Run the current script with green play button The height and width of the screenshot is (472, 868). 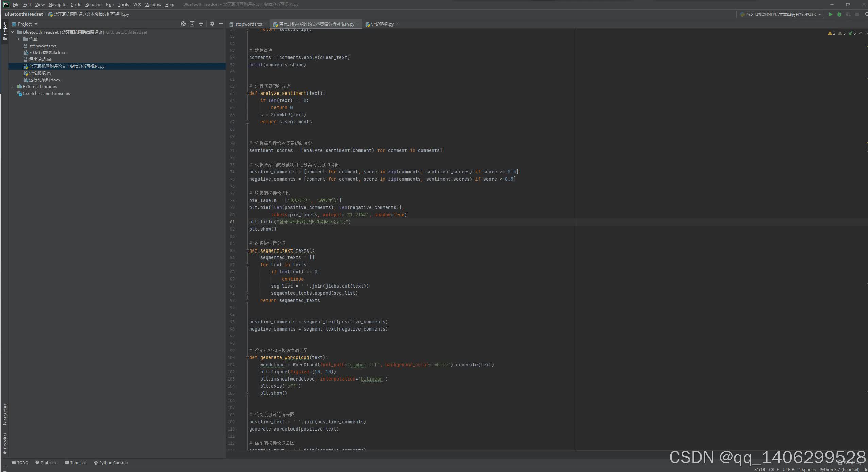(x=830, y=14)
